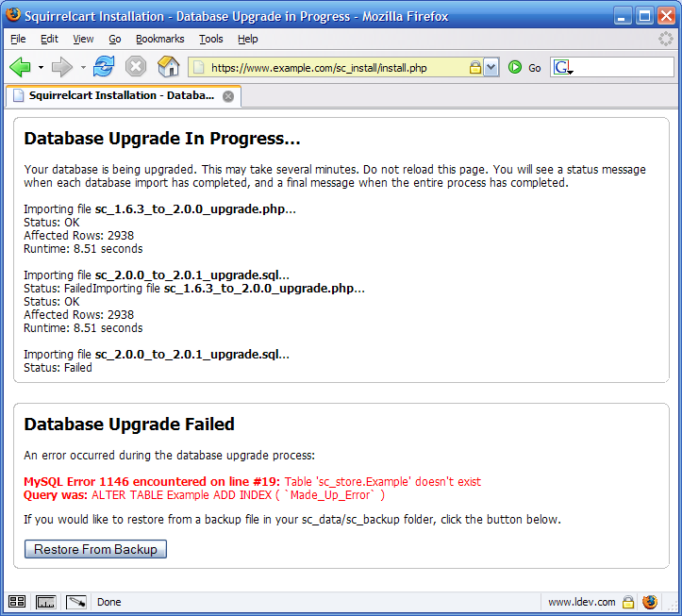Click the green Back arrow button
682x616 pixels.
pos(21,67)
